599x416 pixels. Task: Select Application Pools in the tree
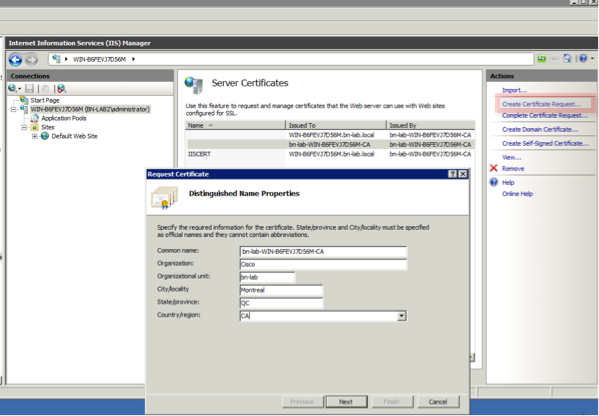click(x=64, y=118)
